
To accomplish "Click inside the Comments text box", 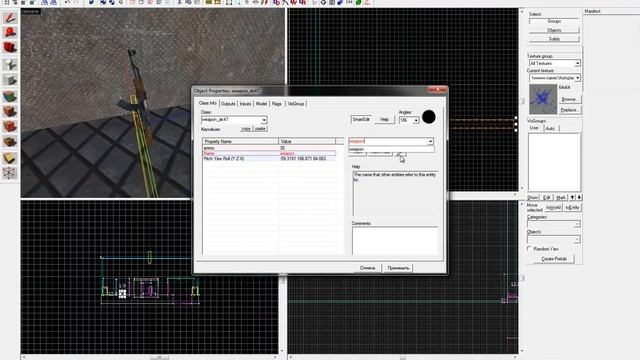I will pos(395,241).
